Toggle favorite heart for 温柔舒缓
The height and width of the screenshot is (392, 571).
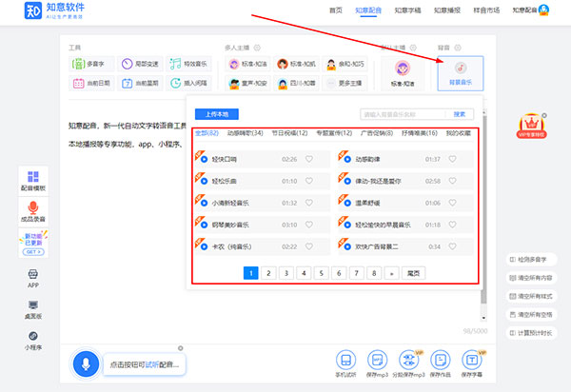coord(452,203)
